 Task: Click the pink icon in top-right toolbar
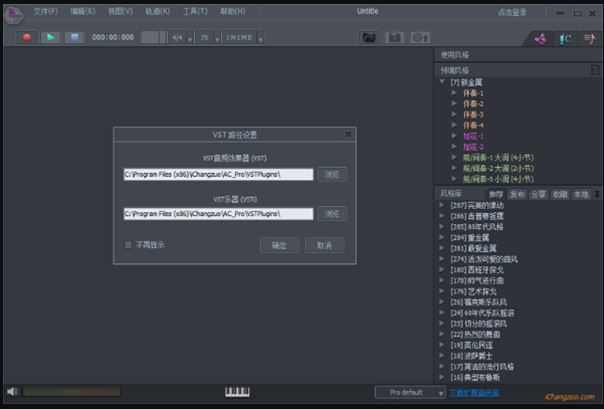coord(540,39)
